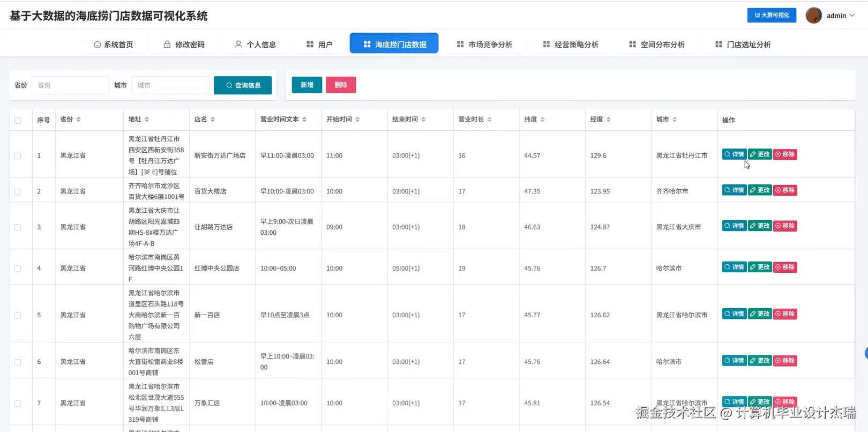Sort the 开始时间 column with its arrow icon
The width and height of the screenshot is (868, 432).
coord(357,120)
